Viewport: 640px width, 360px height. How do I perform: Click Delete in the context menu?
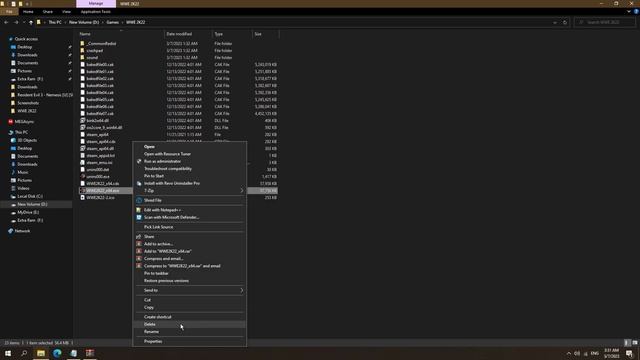tap(189, 324)
